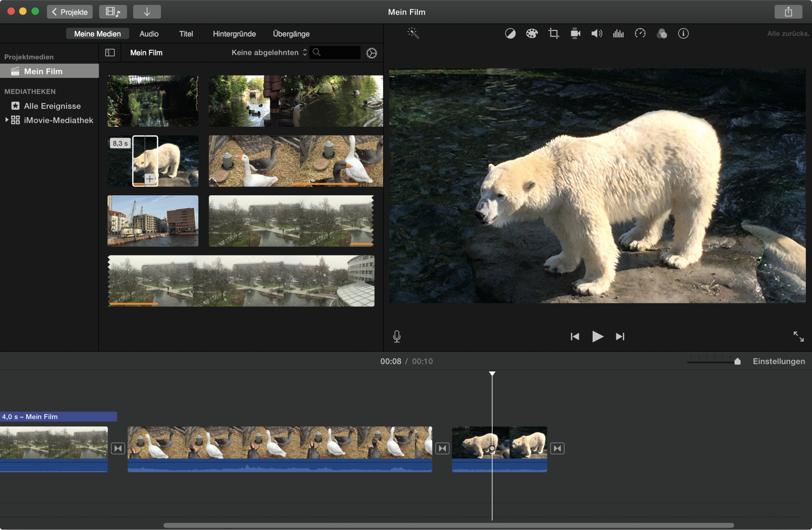Toggle the media library sidebar visibility
This screenshot has height=530, width=812.
(x=110, y=53)
